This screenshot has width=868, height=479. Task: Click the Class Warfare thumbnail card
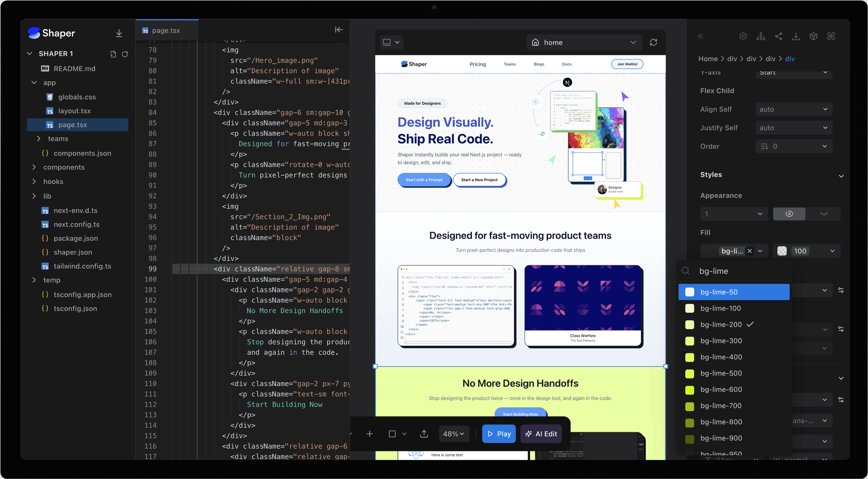point(583,306)
